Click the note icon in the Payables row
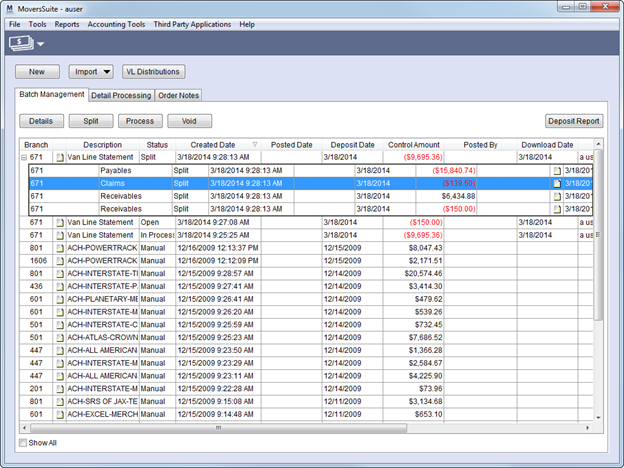Viewport: 624px width, 468px height. [557, 171]
